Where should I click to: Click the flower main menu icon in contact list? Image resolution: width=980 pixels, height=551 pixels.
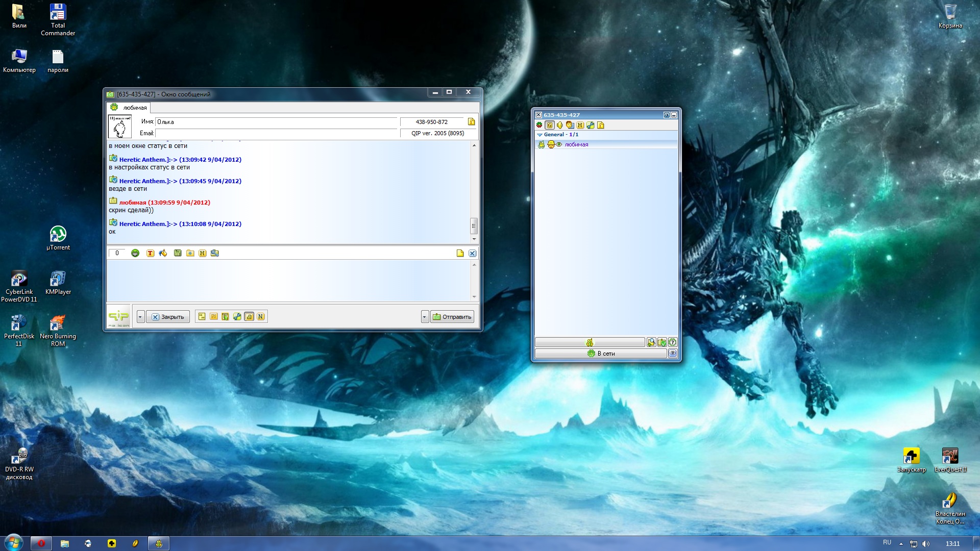click(x=539, y=125)
